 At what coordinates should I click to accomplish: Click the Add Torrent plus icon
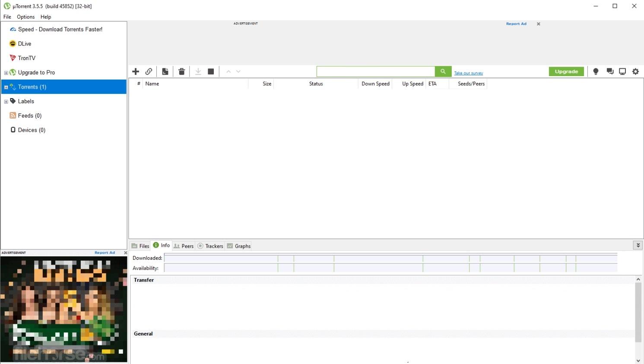[136, 71]
